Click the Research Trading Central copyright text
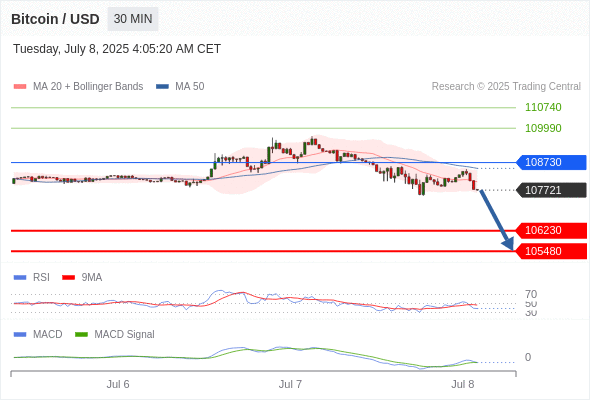The height and width of the screenshot is (400, 590). pos(506,87)
